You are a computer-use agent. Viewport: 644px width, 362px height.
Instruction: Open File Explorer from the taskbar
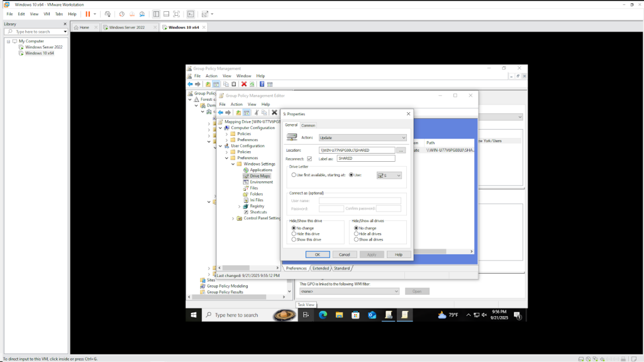click(339, 315)
